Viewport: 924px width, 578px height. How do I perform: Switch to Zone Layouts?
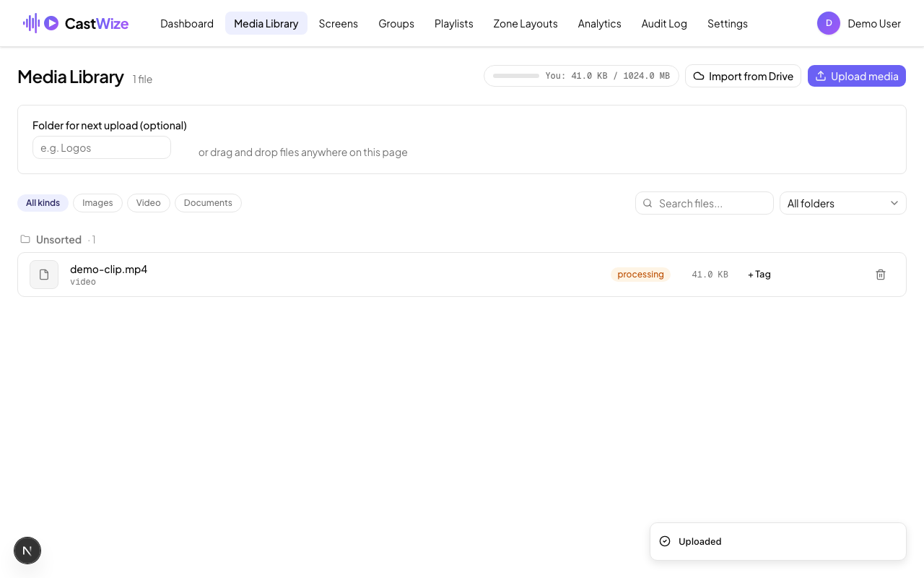pos(526,23)
